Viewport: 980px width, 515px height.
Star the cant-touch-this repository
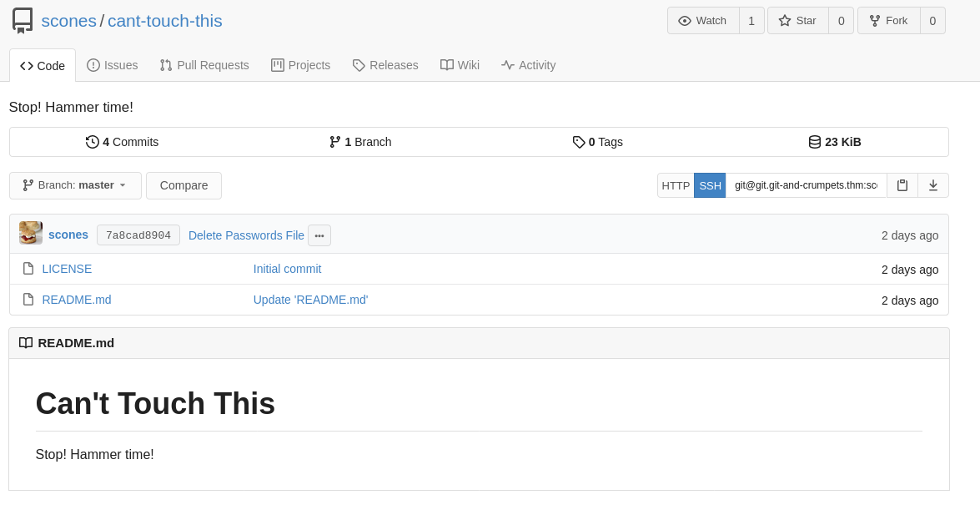[x=798, y=20]
